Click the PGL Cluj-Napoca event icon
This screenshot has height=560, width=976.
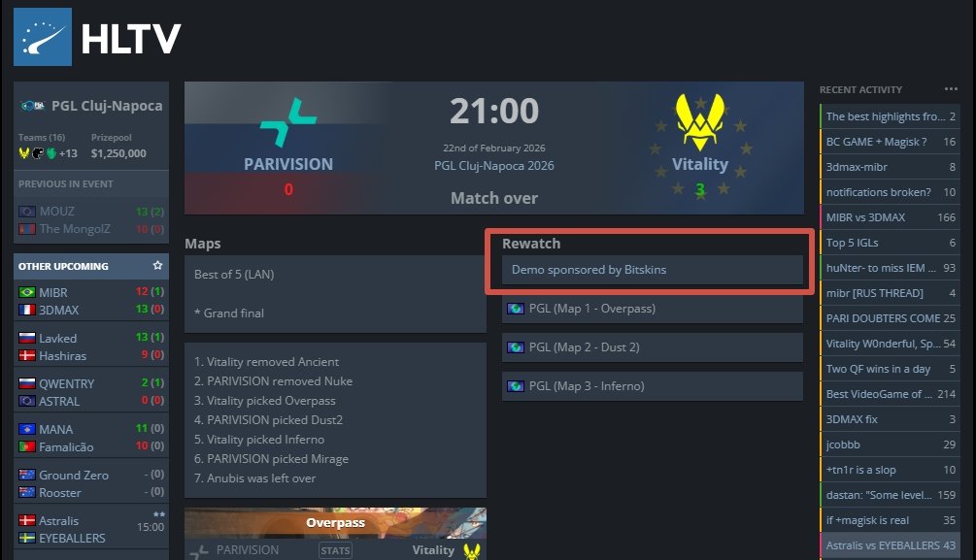(x=32, y=106)
